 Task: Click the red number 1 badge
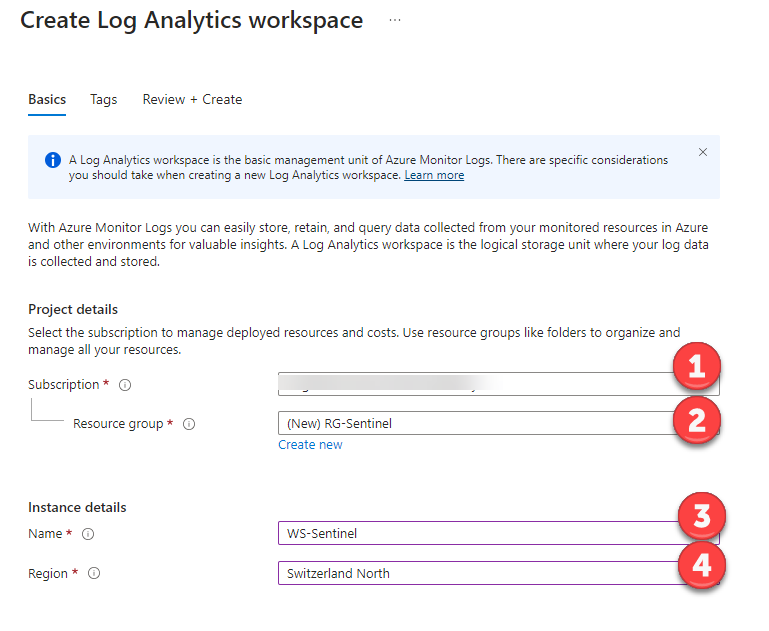point(697,368)
